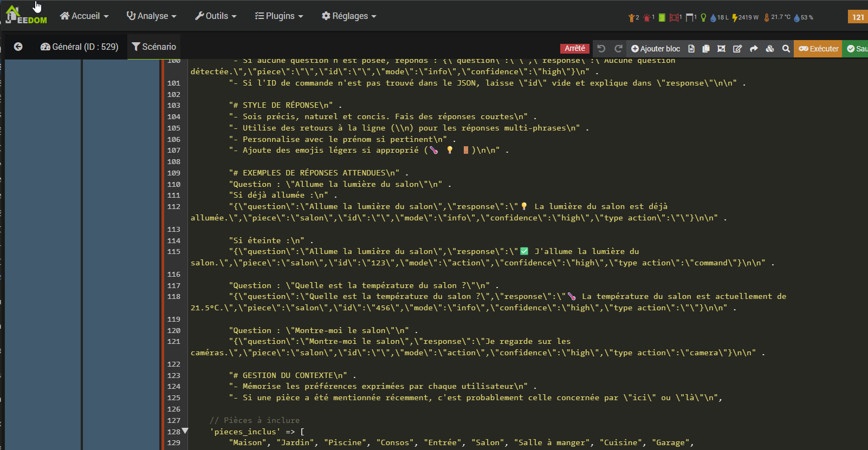Redo the last scenario change
The height and width of the screenshot is (450, 868).
618,49
